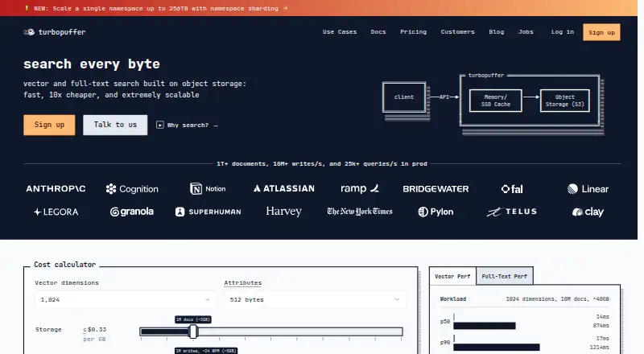Open the clay customer logo
The height and width of the screenshot is (354, 644).
(588, 212)
